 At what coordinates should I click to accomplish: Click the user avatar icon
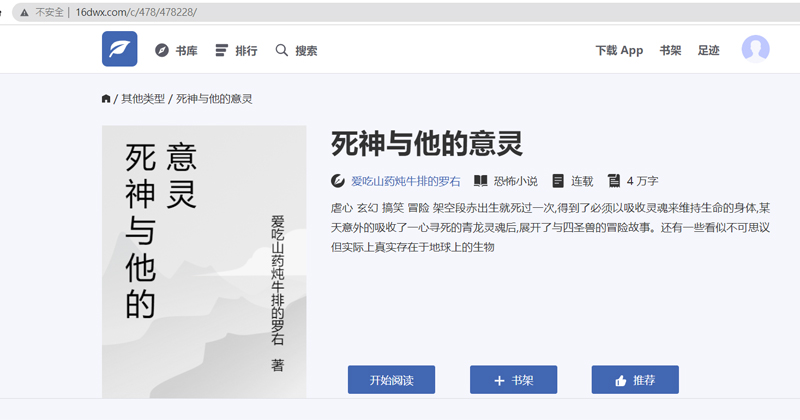[x=756, y=49]
